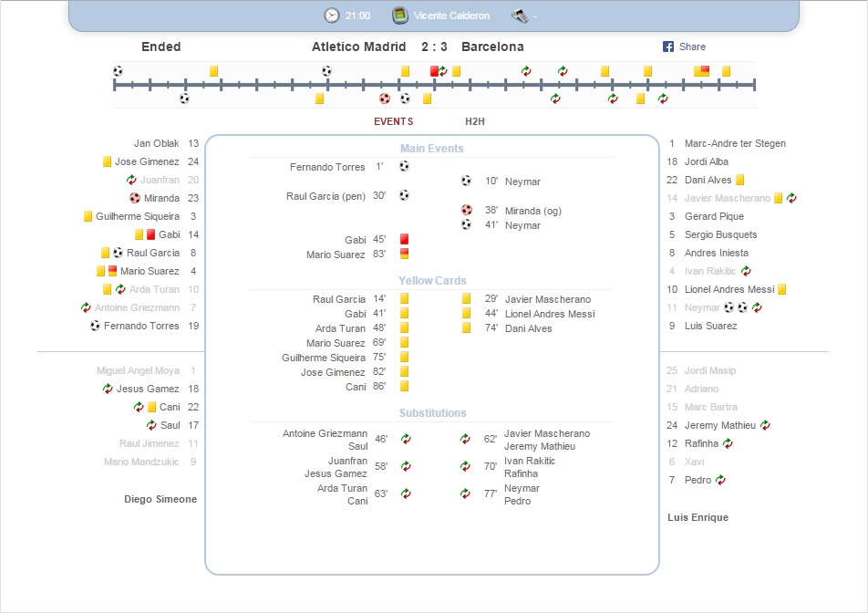Click Luis Suarez number 9 in lineup
This screenshot has width=868, height=613.
coord(711,326)
